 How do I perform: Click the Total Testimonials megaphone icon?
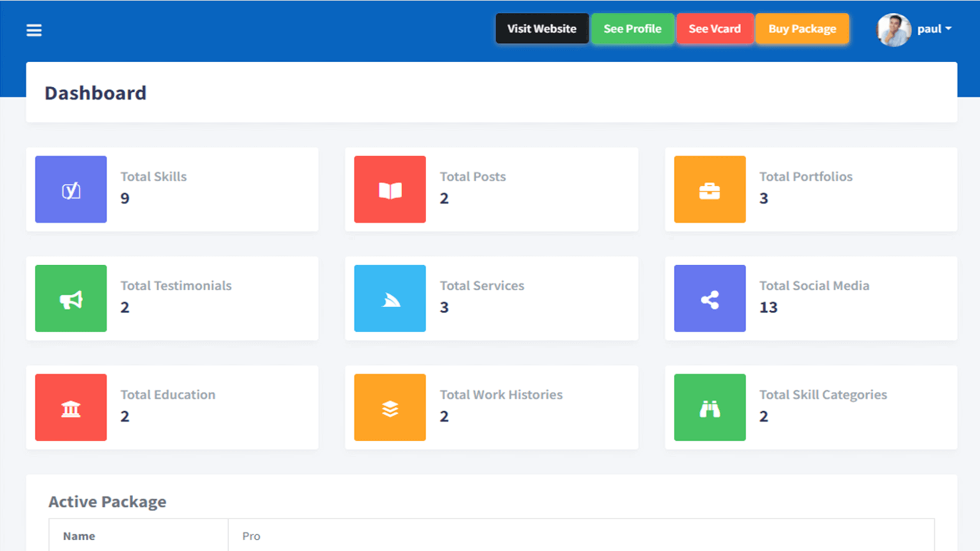click(70, 298)
